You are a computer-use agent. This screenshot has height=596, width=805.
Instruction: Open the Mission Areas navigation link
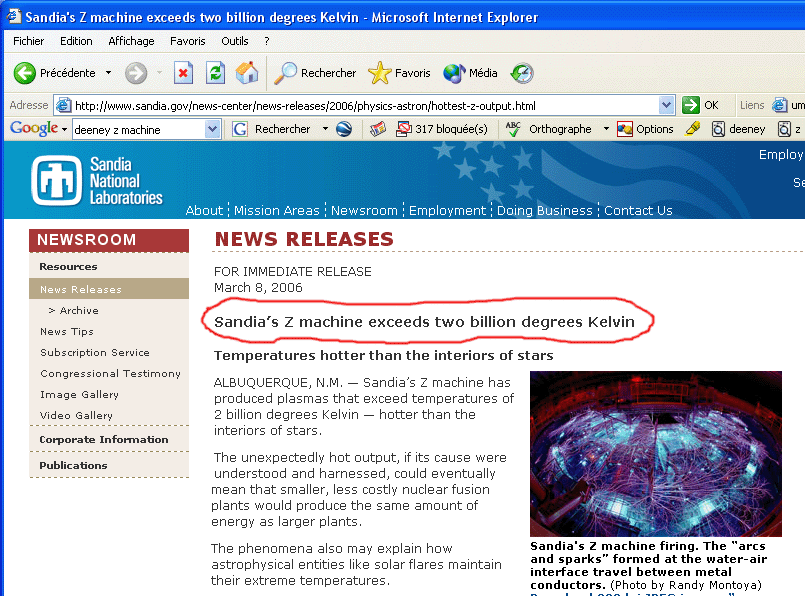[x=277, y=210]
